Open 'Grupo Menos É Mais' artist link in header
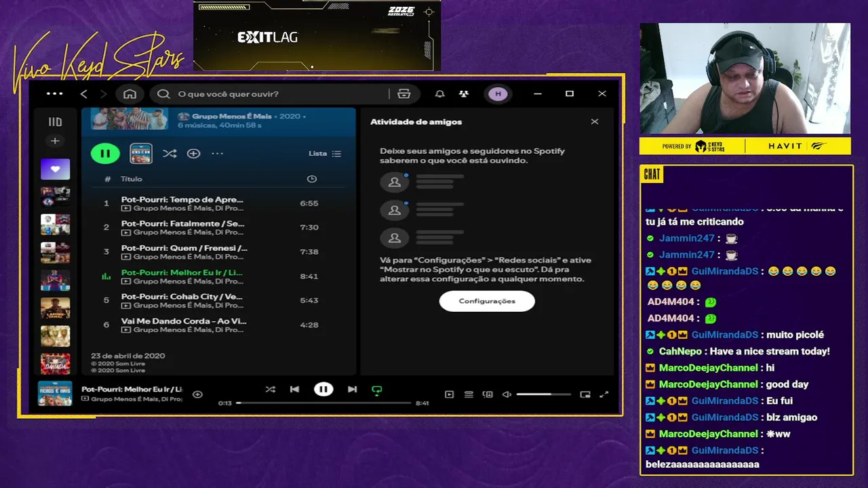Viewport: 868px width, 488px height. click(x=232, y=116)
